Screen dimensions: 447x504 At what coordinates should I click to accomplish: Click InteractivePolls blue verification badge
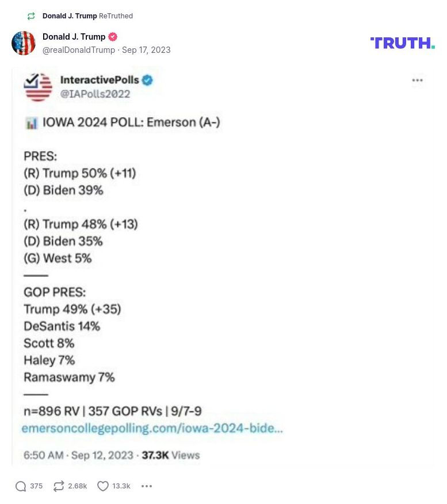coord(148,81)
